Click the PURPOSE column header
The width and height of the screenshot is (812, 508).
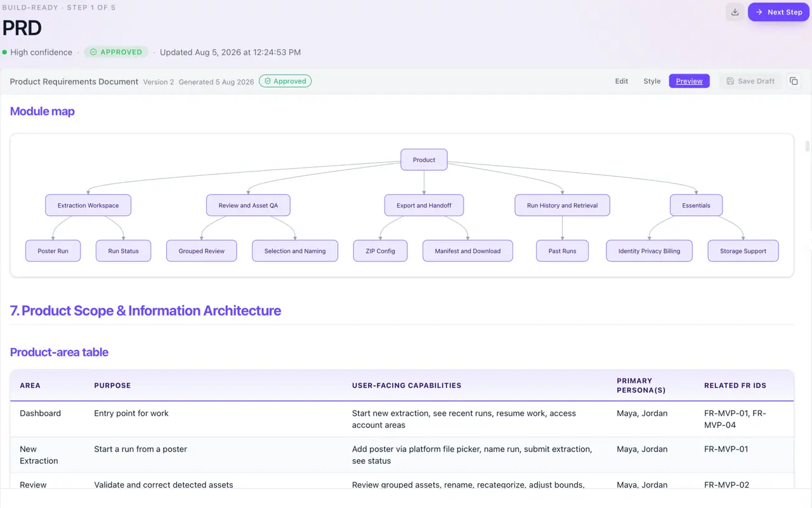[112, 385]
